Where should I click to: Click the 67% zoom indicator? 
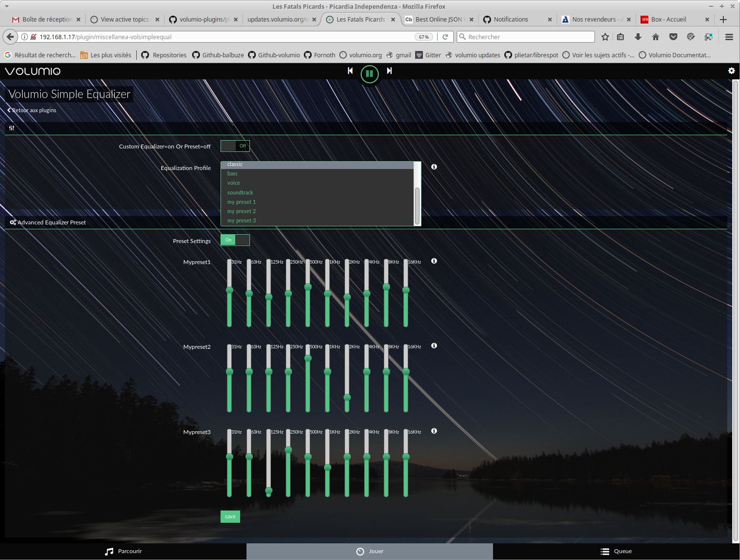coord(424,37)
